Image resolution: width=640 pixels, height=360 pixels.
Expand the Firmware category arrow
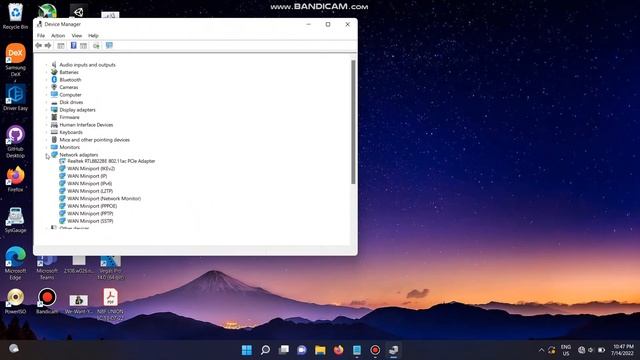coord(47,117)
